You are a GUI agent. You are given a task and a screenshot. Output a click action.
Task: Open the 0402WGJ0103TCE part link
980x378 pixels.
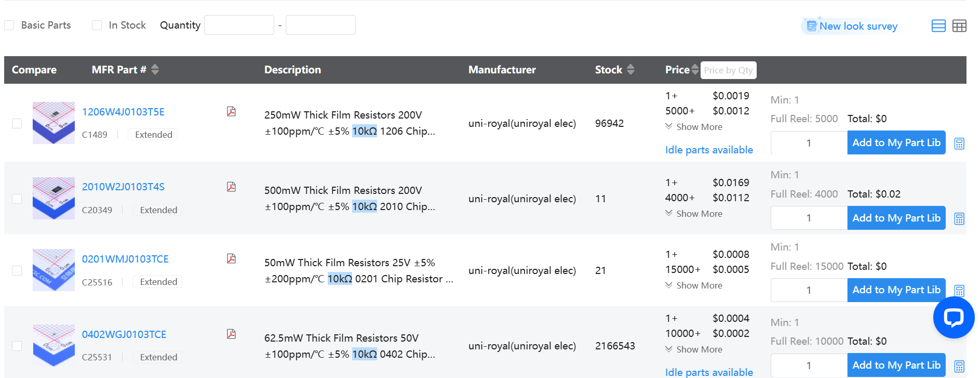pyautogui.click(x=124, y=334)
